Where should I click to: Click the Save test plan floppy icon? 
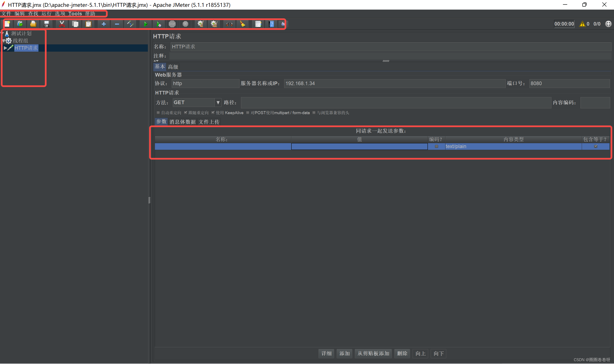click(46, 24)
